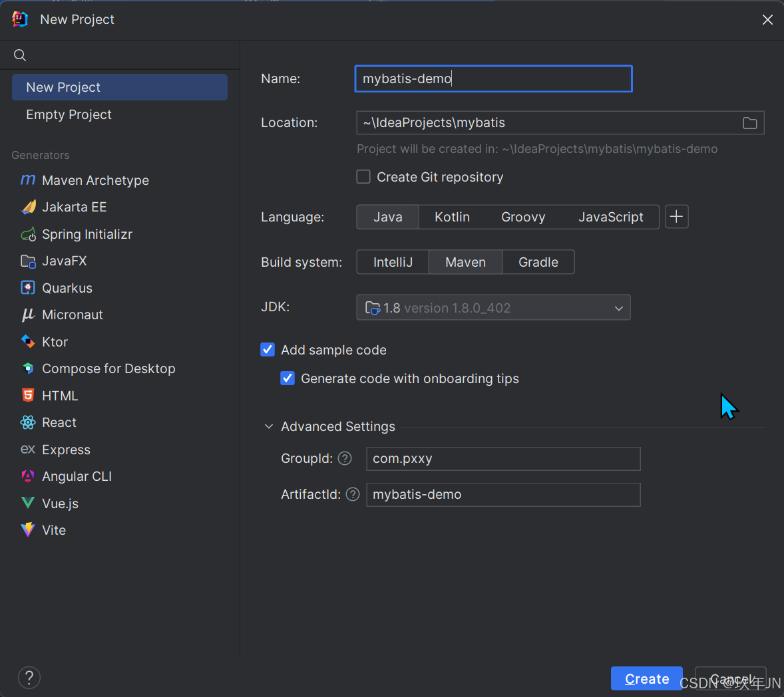Choose Groovy as the language

pyautogui.click(x=523, y=217)
